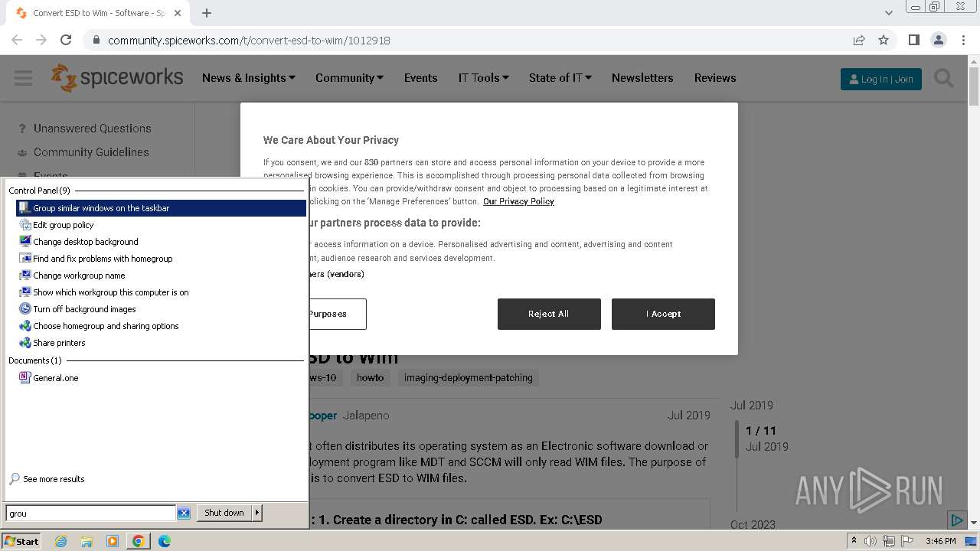This screenshot has height=551, width=980.
Task: Click the Shut down button
Action: [x=224, y=513]
